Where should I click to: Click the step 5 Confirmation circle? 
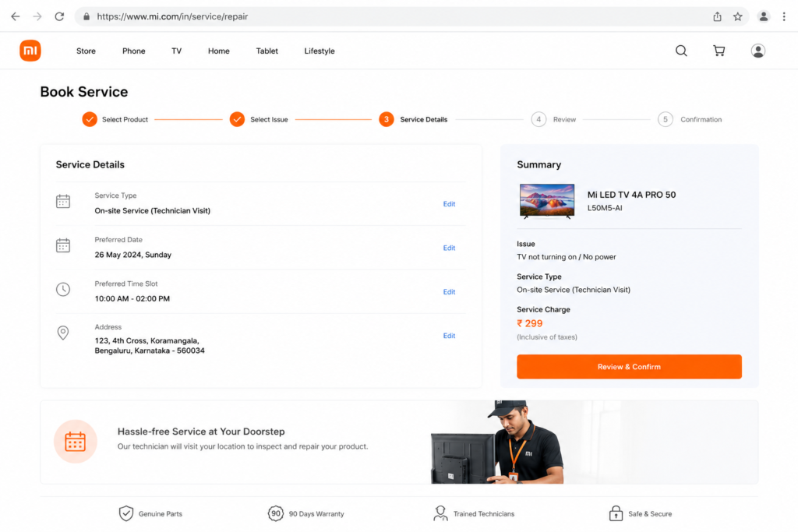[x=666, y=119]
